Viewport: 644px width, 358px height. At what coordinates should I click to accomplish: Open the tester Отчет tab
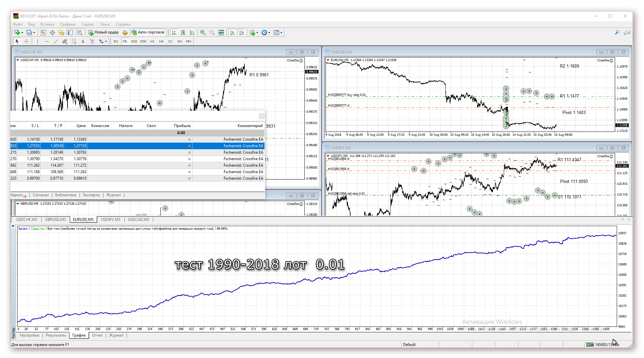[x=97, y=335]
